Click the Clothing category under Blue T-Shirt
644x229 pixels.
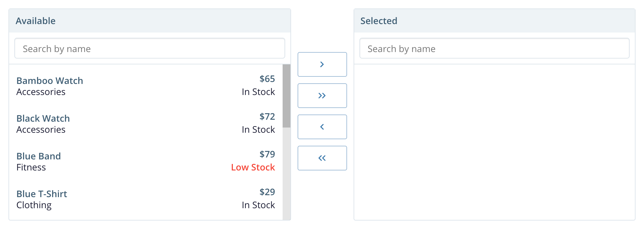34,205
